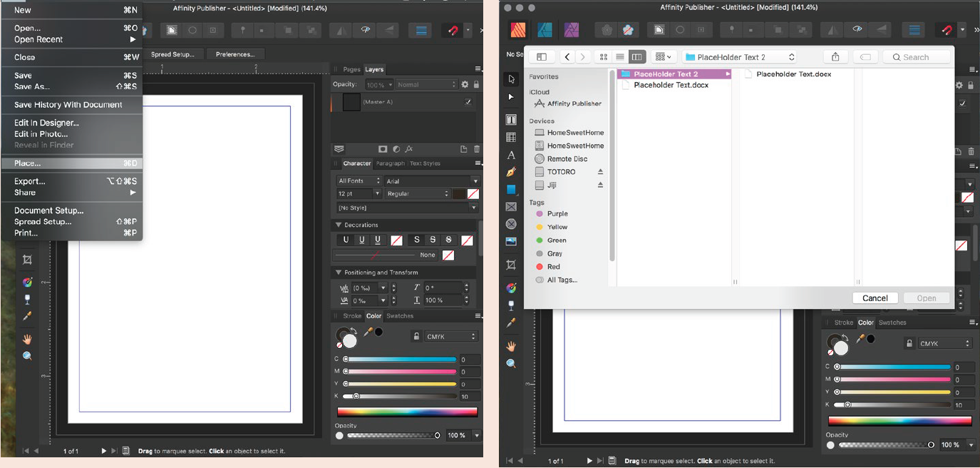
Task: Choose Place... from the File menu
Action: pyautogui.click(x=28, y=163)
